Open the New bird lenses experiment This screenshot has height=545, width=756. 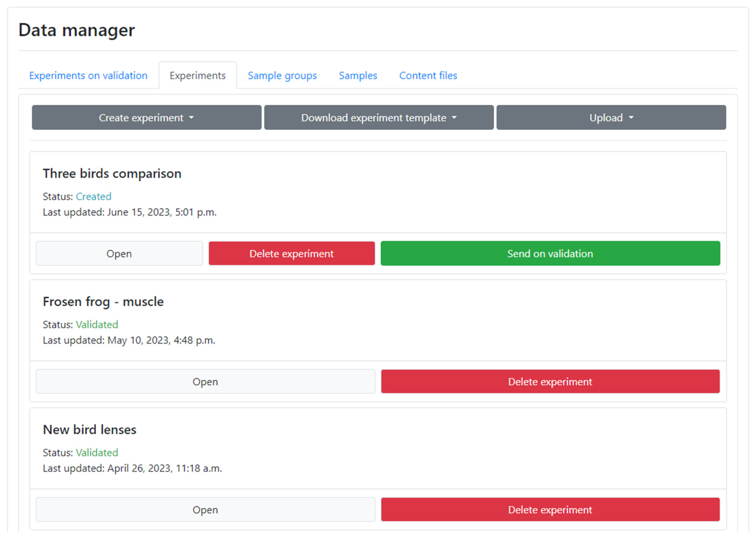click(x=205, y=510)
